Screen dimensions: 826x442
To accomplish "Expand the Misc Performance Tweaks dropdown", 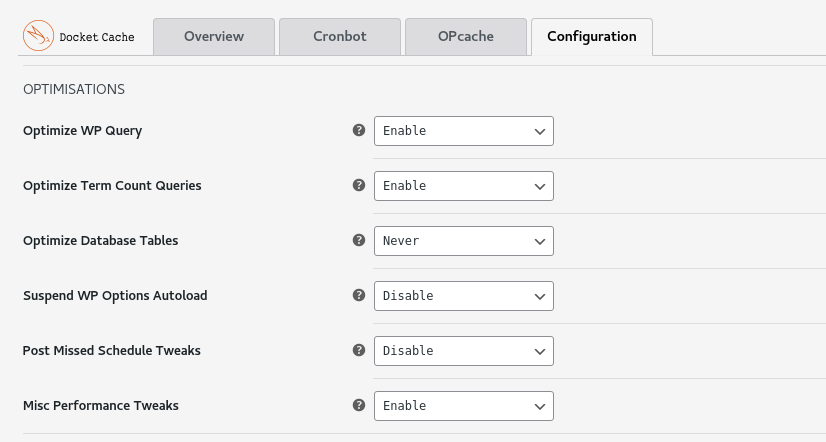I will (x=464, y=406).
